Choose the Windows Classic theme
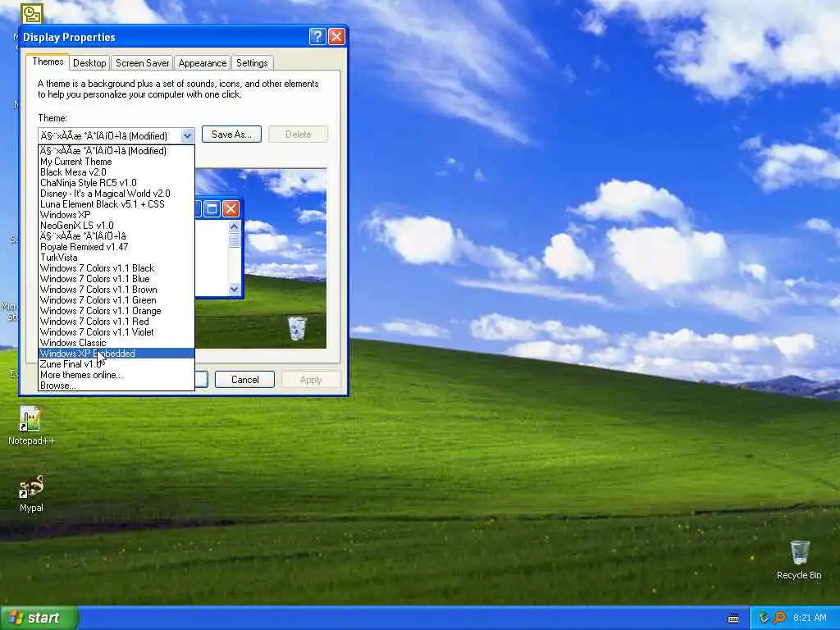840x630 pixels. click(116, 343)
